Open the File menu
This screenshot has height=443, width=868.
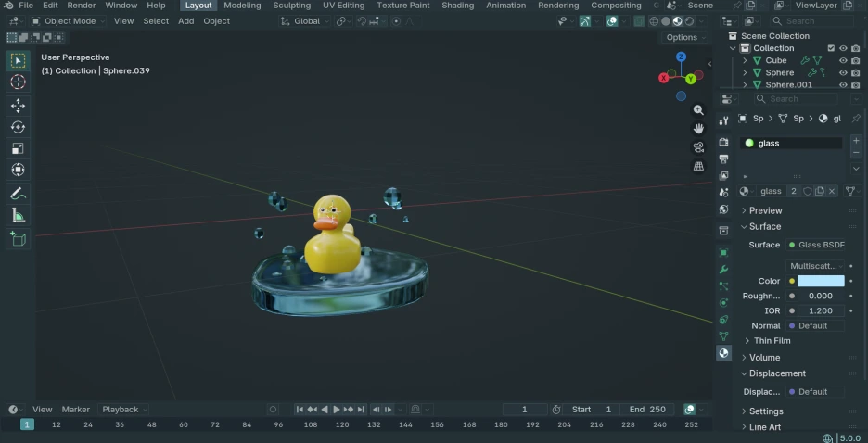pos(25,6)
